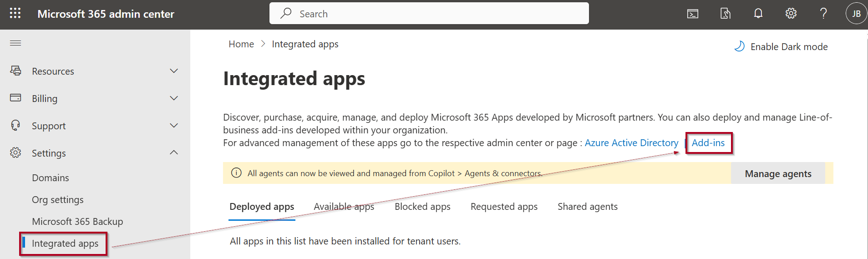The height and width of the screenshot is (259, 868).
Task: Expand the Support chevron
Action: [174, 125]
